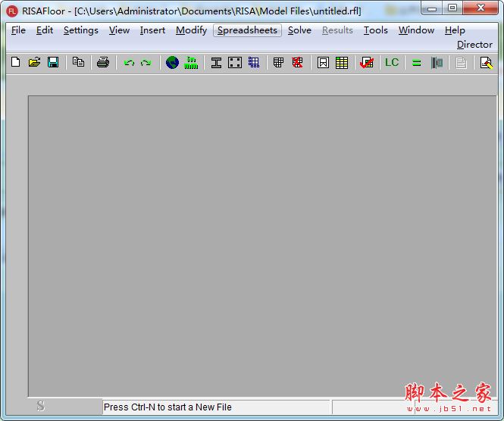The width and height of the screenshot is (504, 421).
Task: Open the Modify menu
Action: point(192,30)
